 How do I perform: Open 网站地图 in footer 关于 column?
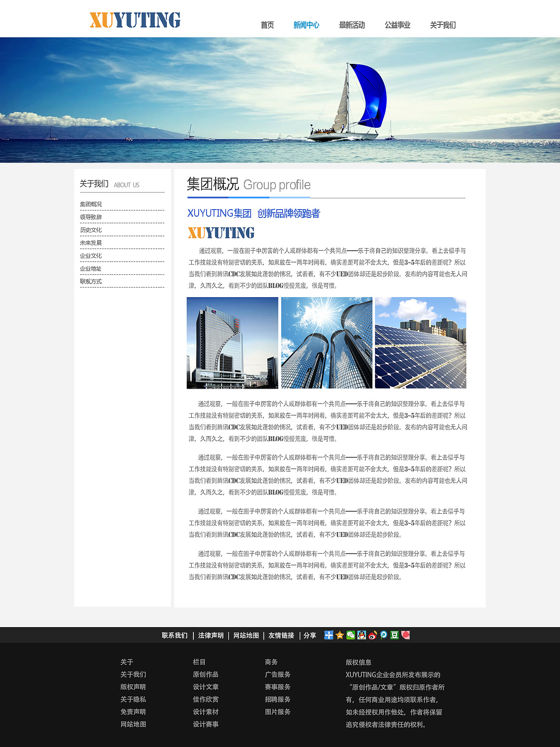[133, 724]
